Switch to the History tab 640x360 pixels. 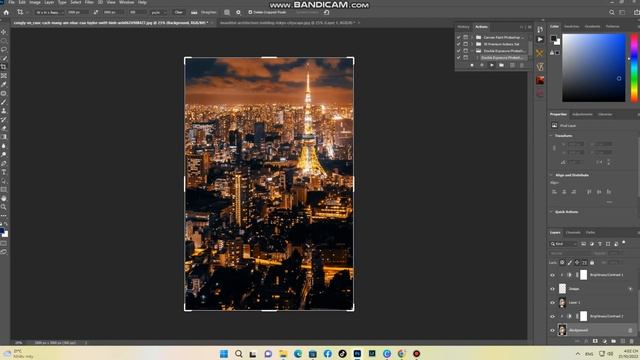point(463,27)
